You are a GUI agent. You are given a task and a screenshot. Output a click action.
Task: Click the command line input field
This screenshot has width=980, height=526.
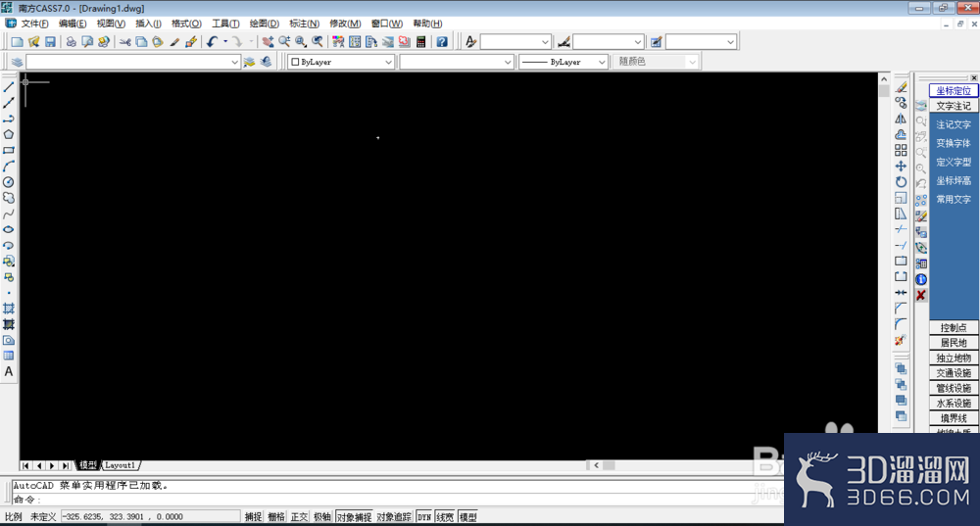[392, 500]
